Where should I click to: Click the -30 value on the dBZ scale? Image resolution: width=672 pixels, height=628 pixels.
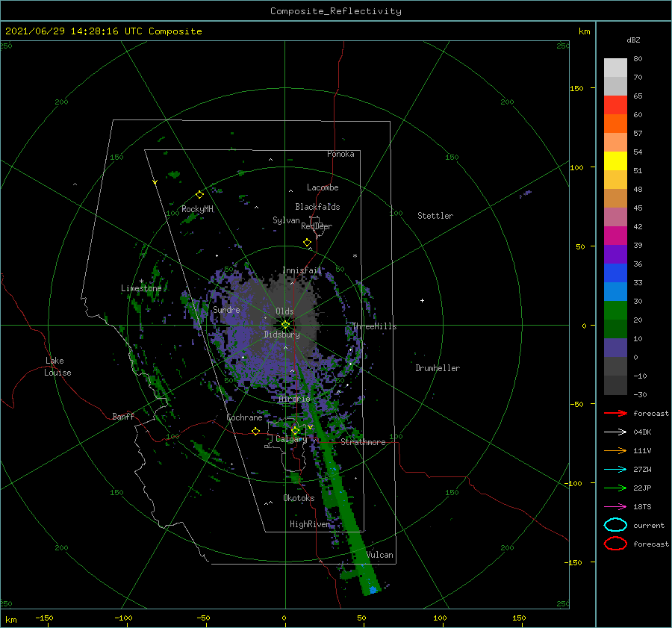(641, 394)
